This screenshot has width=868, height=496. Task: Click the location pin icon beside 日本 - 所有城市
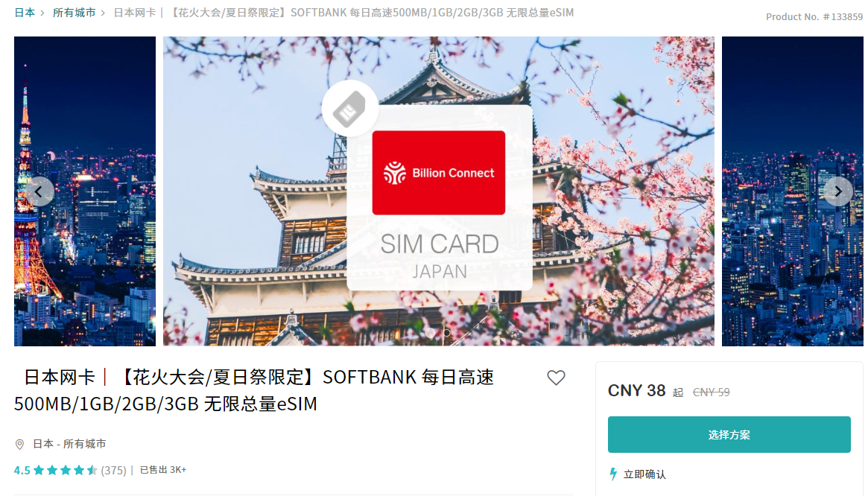click(19, 444)
